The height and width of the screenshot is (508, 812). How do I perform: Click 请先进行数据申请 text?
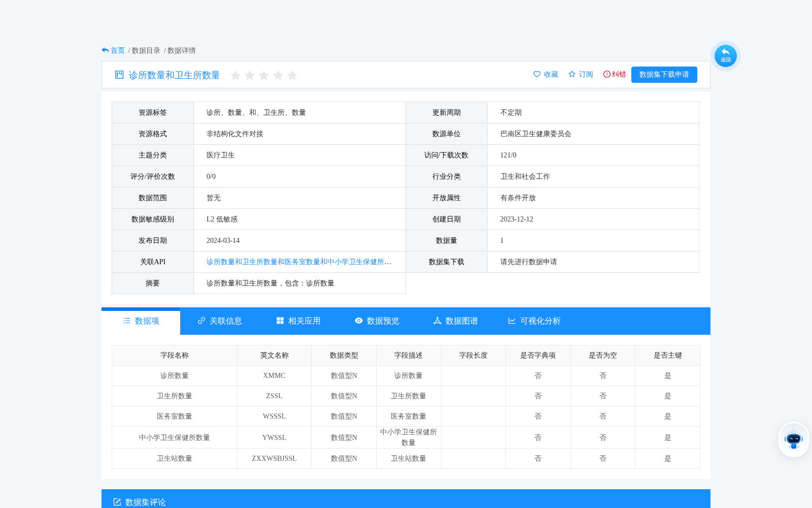[529, 262]
